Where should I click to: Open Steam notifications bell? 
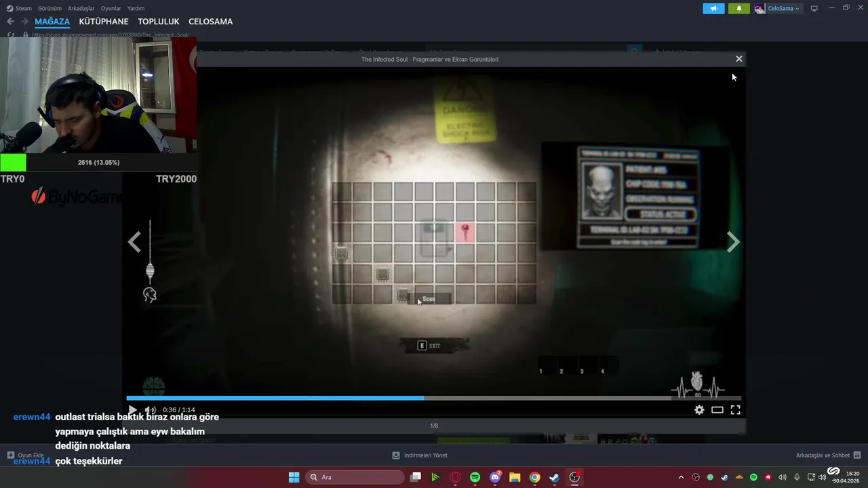click(739, 8)
